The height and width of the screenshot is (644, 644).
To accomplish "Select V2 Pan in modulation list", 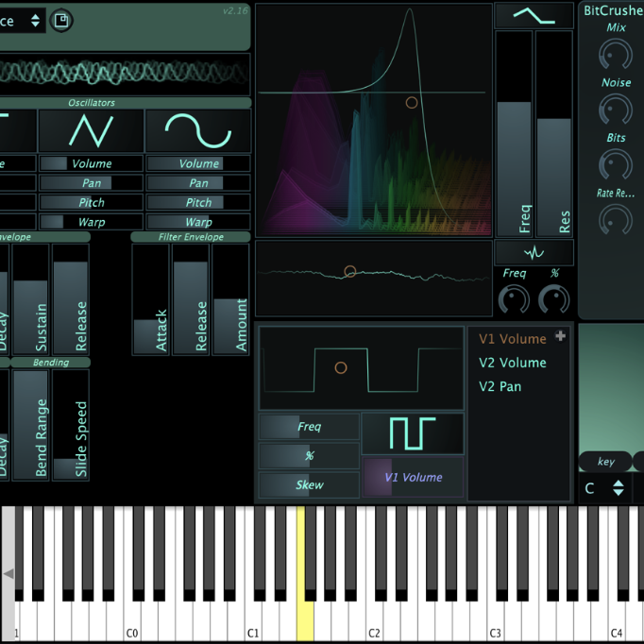I will click(x=500, y=386).
